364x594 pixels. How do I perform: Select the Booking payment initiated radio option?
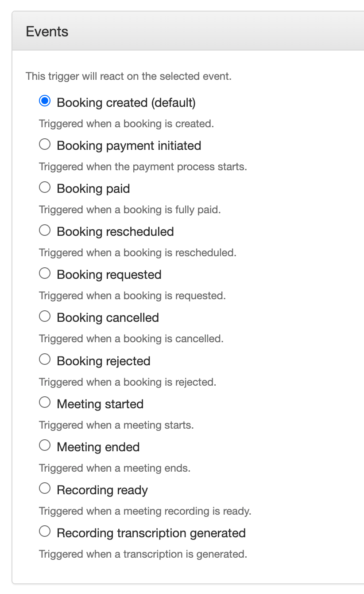45,145
